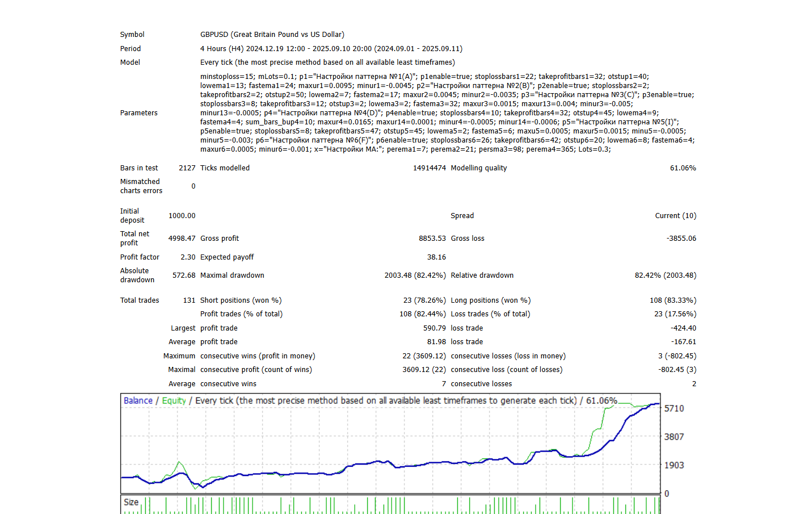Click the Expected payoff value 38.16
The height and width of the screenshot is (514, 812).
(436, 257)
